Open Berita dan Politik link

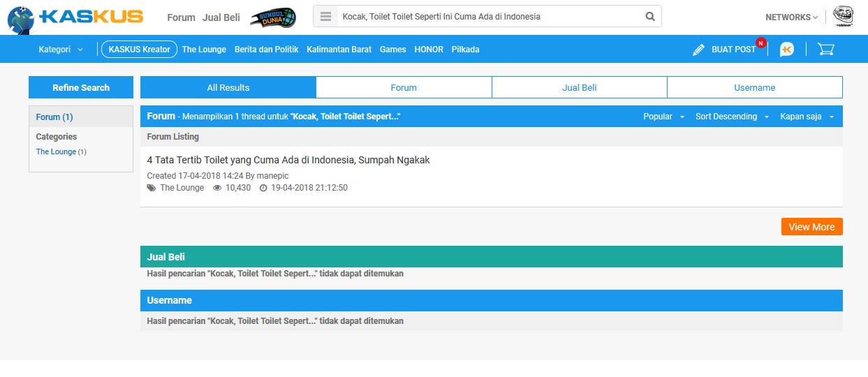[x=266, y=50]
